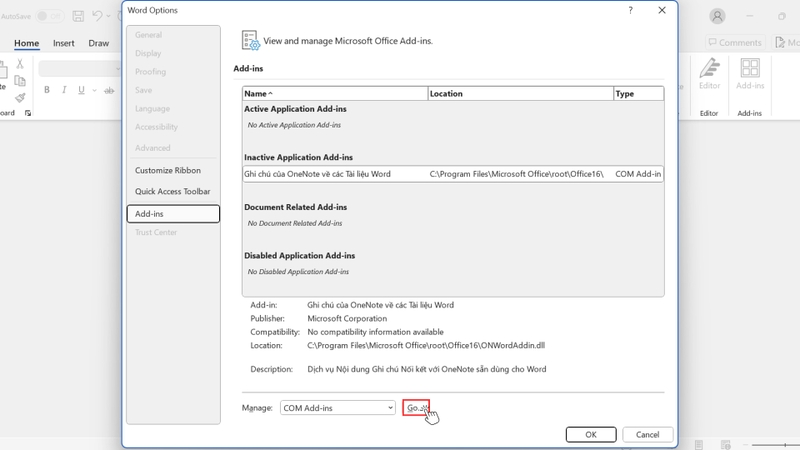Sort add-ins by the Name column header
The width and height of the screenshot is (800, 450).
tap(335, 93)
